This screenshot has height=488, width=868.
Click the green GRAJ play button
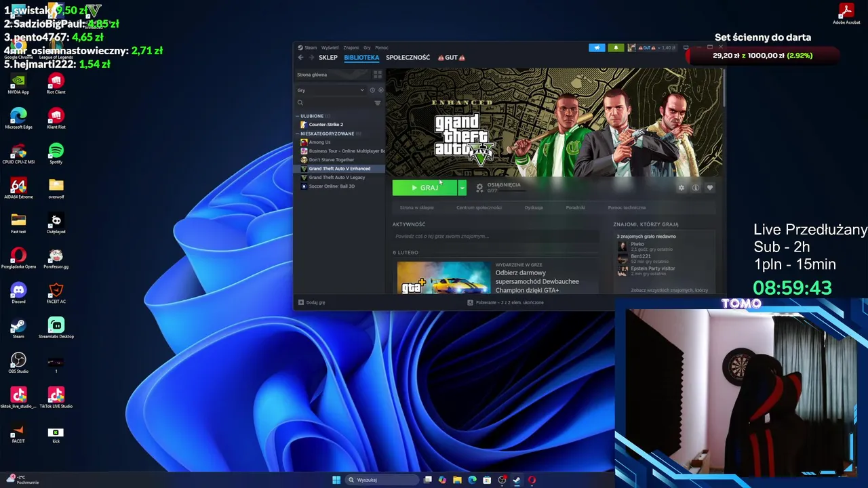click(x=425, y=188)
